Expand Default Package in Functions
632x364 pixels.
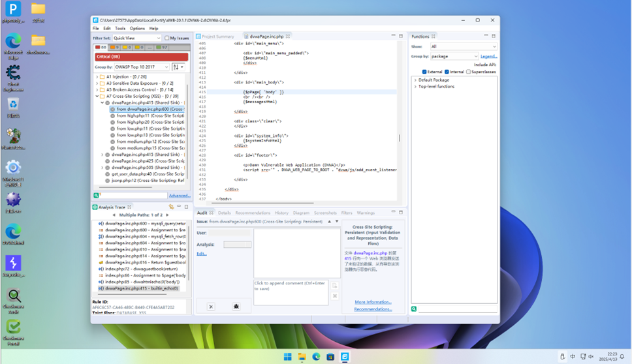[415, 80]
